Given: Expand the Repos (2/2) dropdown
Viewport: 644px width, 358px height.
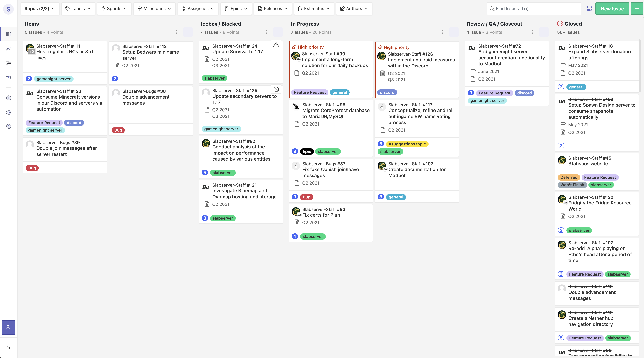Looking at the screenshot, I should click(40, 8).
